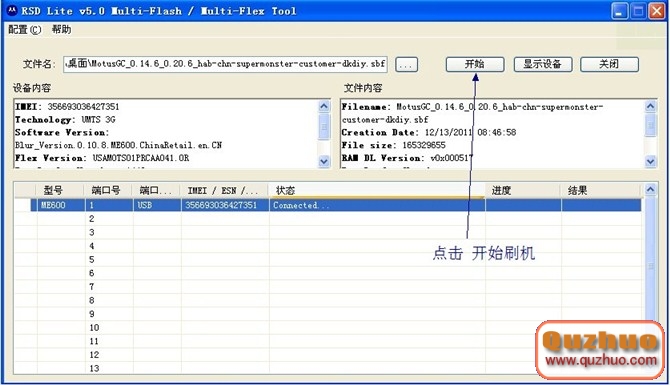Maximize the RSD Lite window

[x=639, y=11]
